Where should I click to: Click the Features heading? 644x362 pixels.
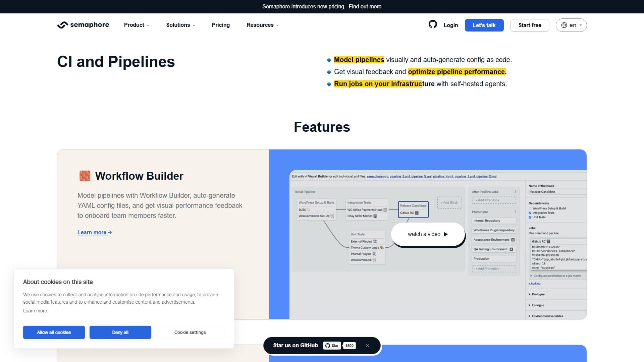click(x=322, y=127)
